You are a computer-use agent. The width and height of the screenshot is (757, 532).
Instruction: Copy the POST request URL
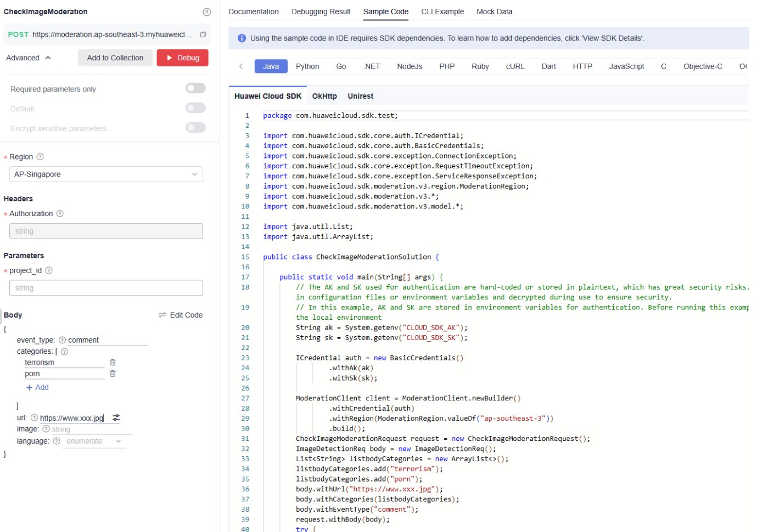pos(203,35)
